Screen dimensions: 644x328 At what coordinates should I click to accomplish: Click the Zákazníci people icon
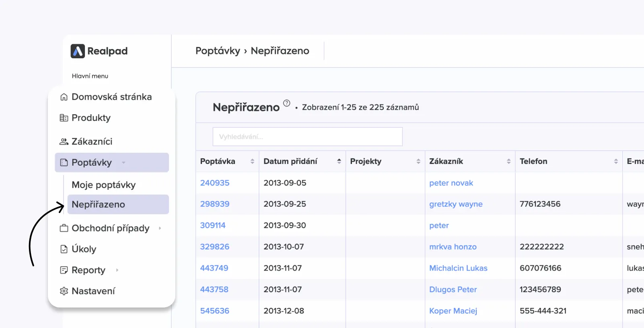point(64,141)
